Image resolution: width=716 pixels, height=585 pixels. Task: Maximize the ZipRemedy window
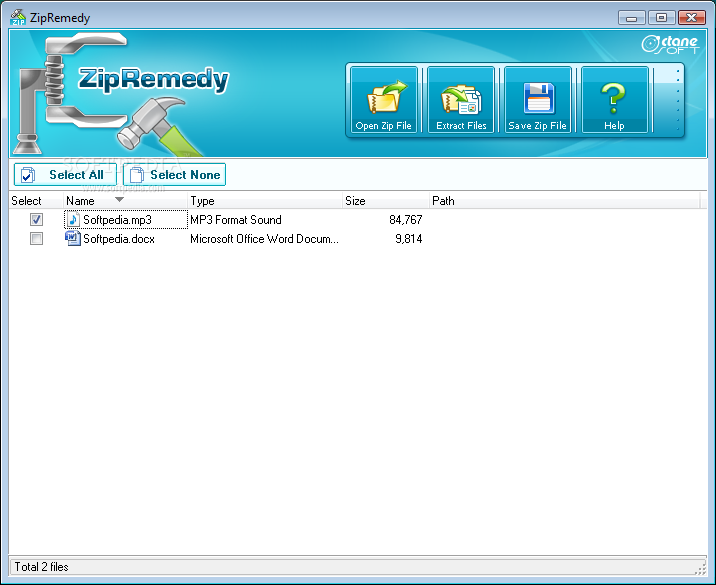point(661,18)
